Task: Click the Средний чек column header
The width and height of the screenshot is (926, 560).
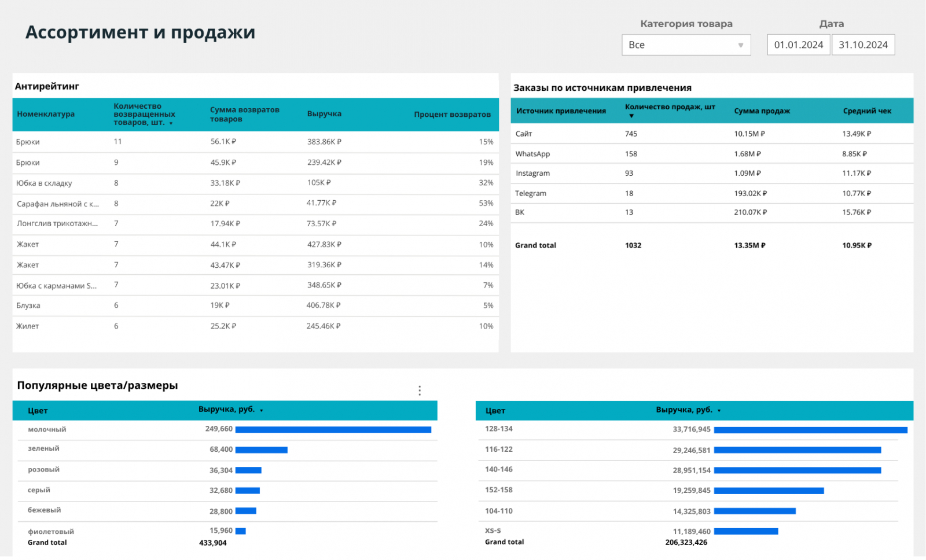Action: coord(867,111)
